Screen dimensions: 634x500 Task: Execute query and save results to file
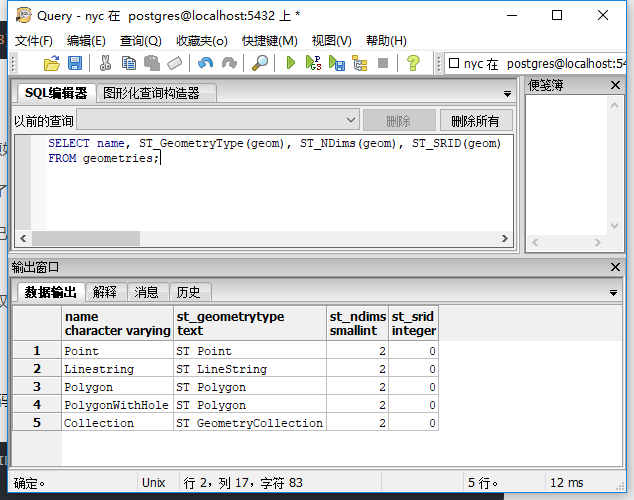point(336,63)
